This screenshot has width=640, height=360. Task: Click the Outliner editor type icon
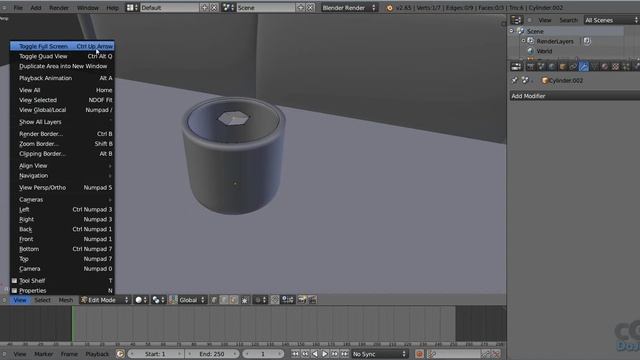tap(516, 20)
